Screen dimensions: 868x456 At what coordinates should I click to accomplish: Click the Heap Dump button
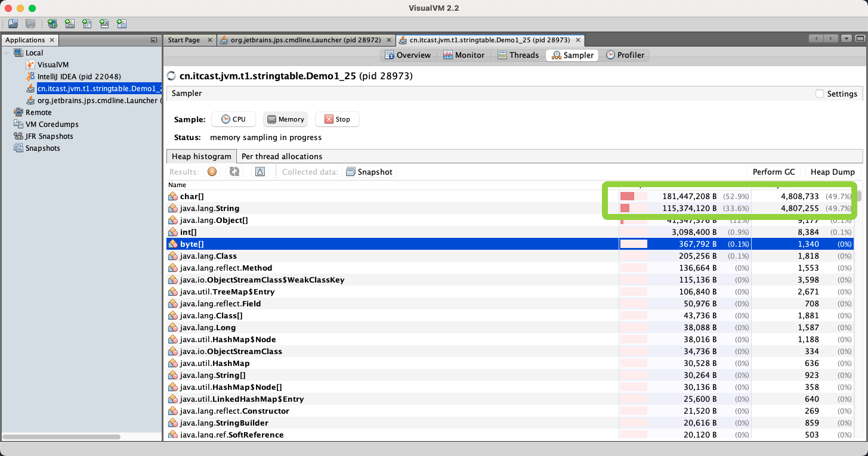(x=832, y=172)
